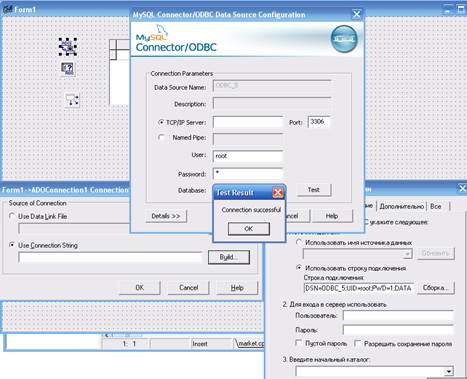Expand the начальный каталог dropdown
467x379 pixels.
pos(449,371)
